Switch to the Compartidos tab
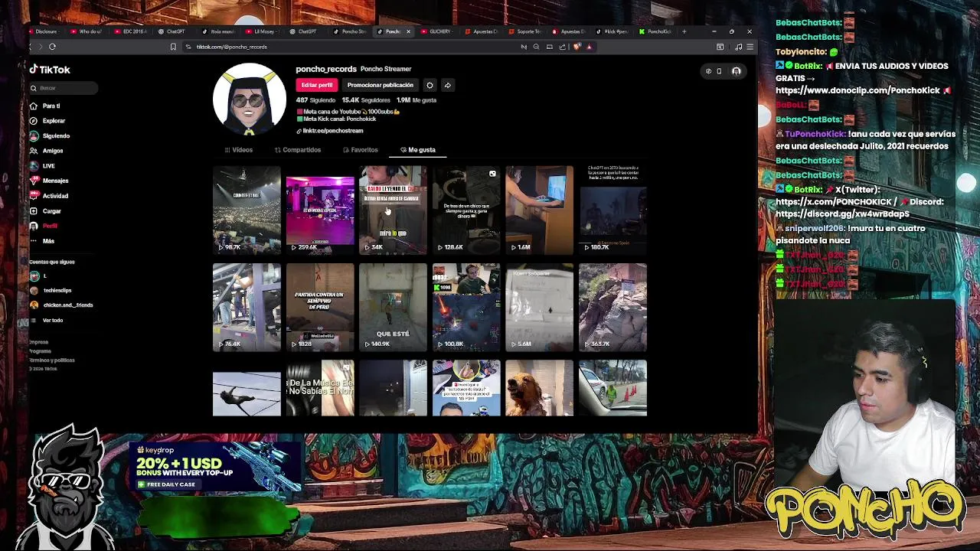Image resolution: width=980 pixels, height=551 pixels. (298, 150)
